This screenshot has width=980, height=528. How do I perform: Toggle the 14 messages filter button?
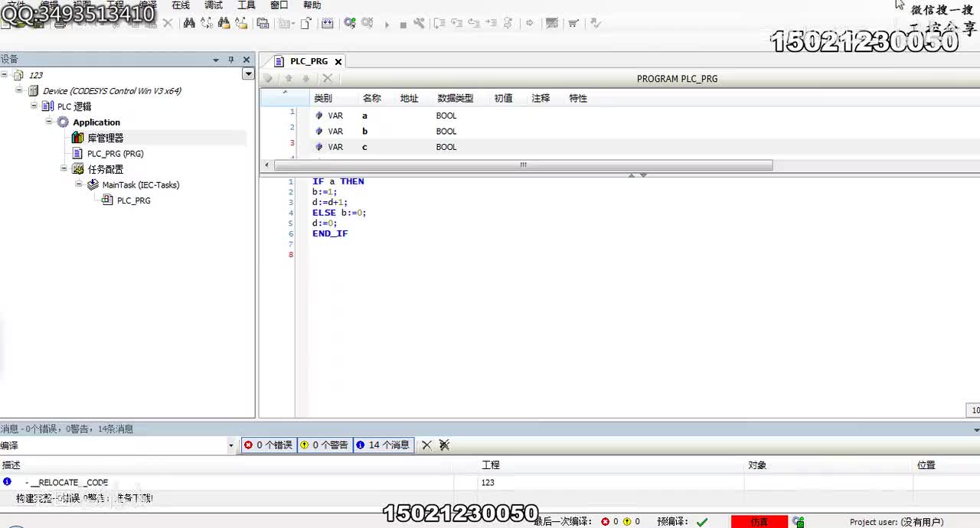tap(383, 445)
